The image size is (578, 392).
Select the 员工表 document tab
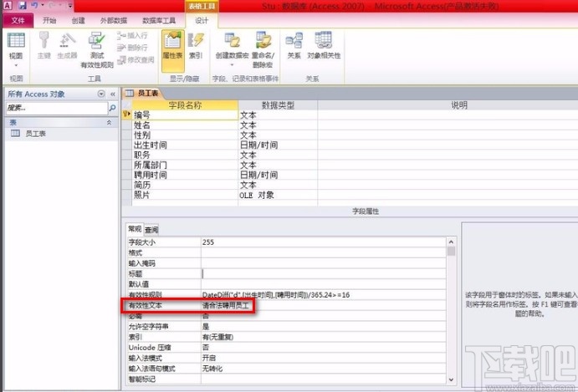pyautogui.click(x=142, y=94)
